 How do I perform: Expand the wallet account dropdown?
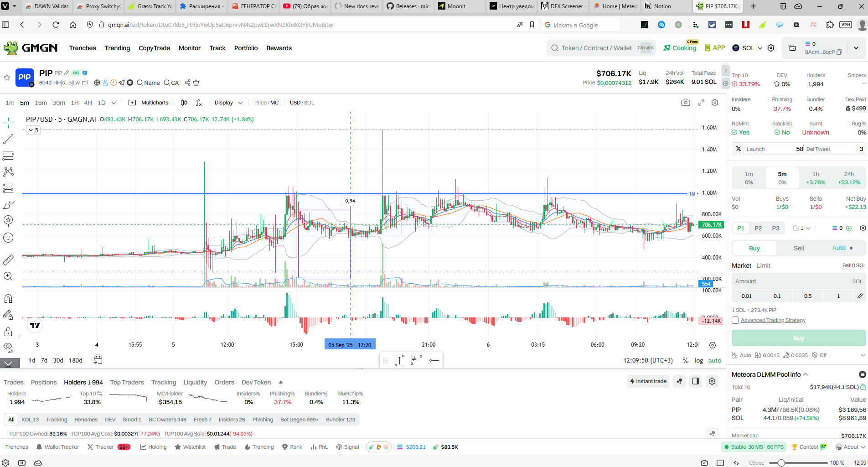(856, 48)
